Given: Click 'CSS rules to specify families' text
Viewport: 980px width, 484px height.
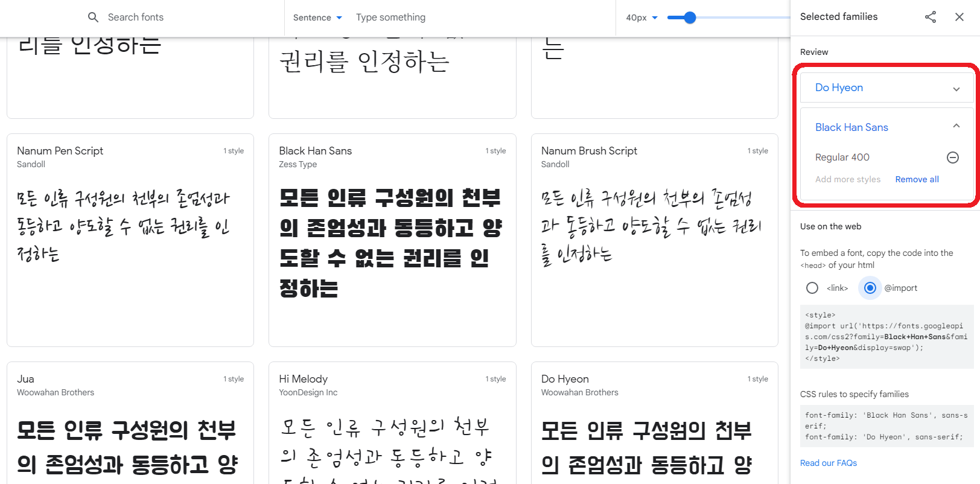Looking at the screenshot, I should (x=854, y=394).
